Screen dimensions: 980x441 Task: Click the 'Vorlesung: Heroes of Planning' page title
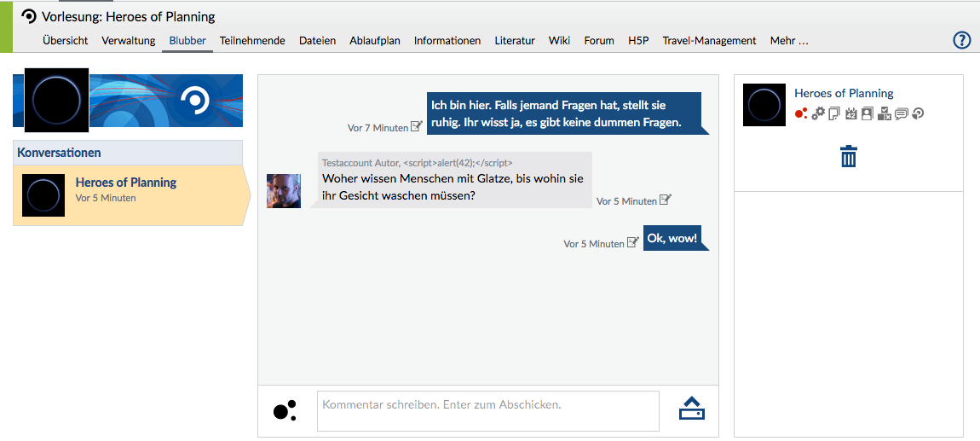tap(128, 17)
